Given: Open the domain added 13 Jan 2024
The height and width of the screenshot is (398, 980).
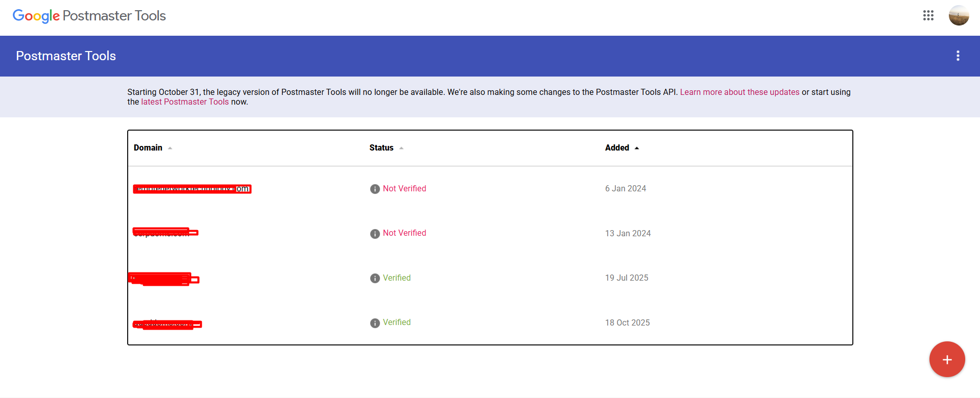Looking at the screenshot, I should [x=165, y=233].
